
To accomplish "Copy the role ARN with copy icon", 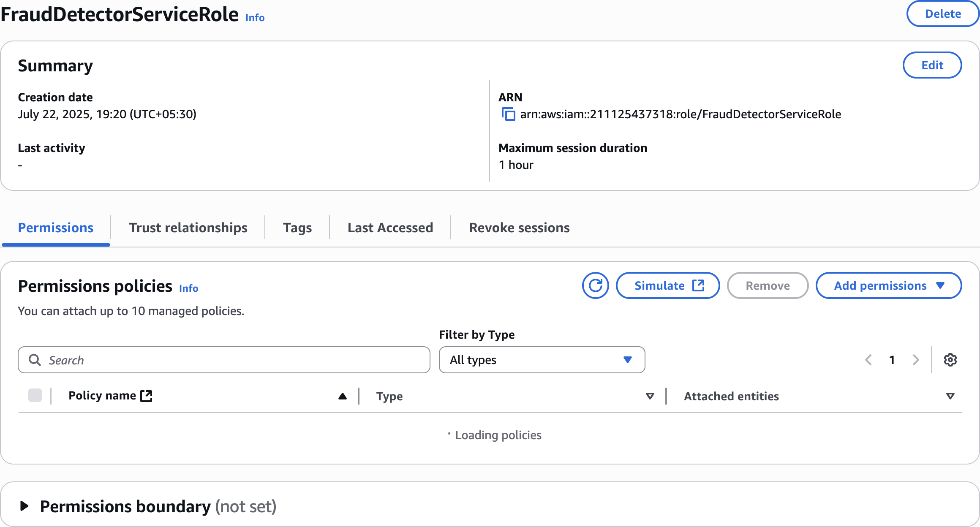I will [508, 114].
